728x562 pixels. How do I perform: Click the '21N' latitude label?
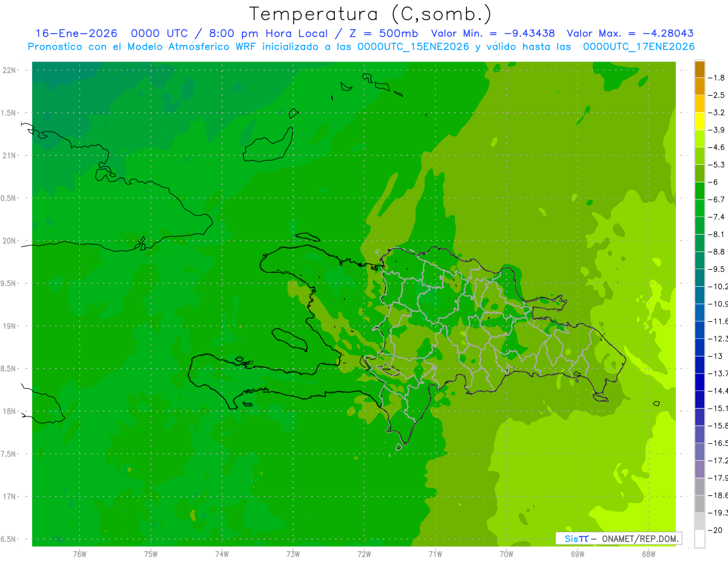(x=9, y=156)
